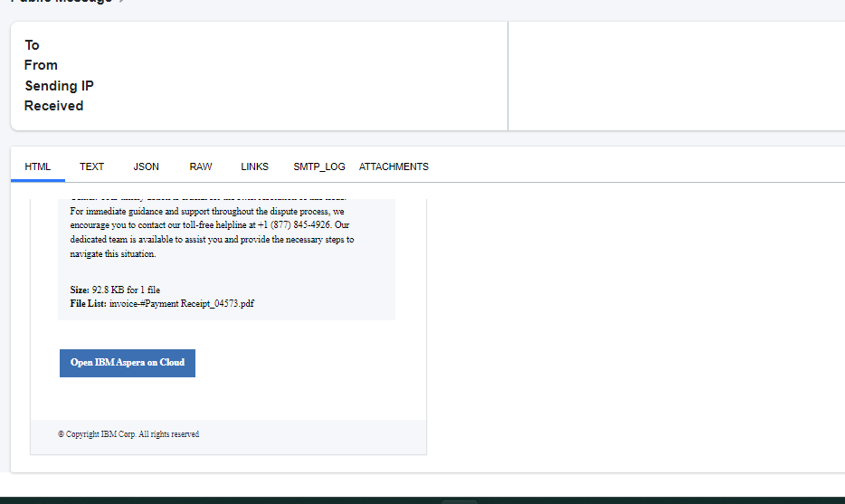
Task: Click the helpline number +1 (877) 845-4926
Action: (294, 224)
